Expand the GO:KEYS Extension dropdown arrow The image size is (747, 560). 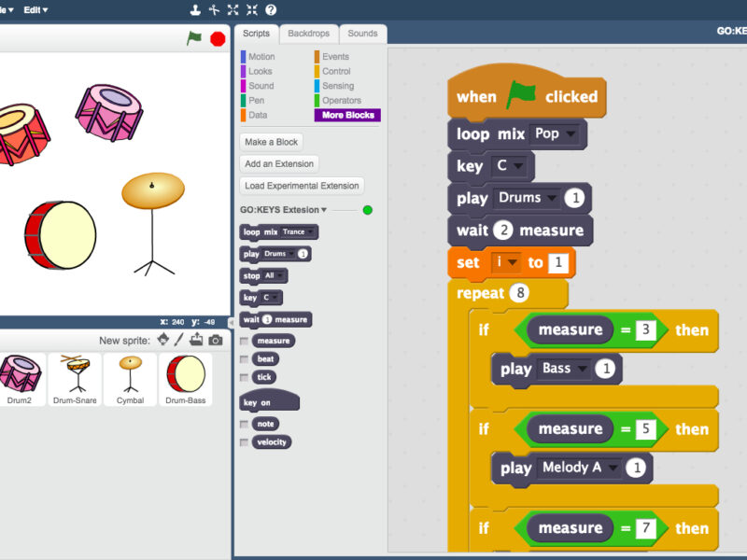point(324,210)
